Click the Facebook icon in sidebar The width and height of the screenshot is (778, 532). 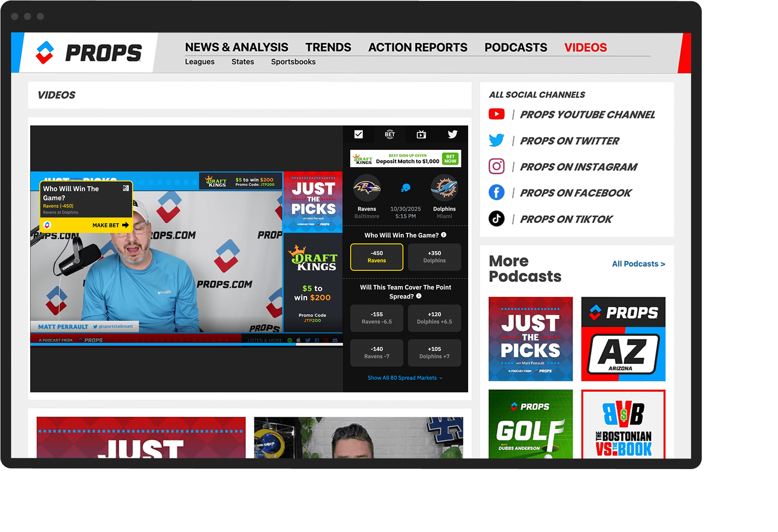497,193
